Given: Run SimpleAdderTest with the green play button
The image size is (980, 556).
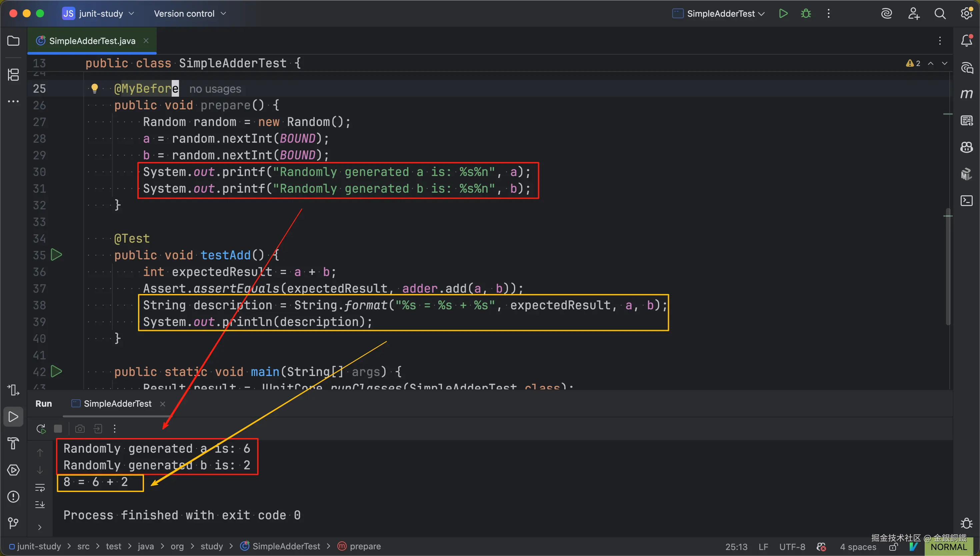Looking at the screenshot, I should 783,14.
